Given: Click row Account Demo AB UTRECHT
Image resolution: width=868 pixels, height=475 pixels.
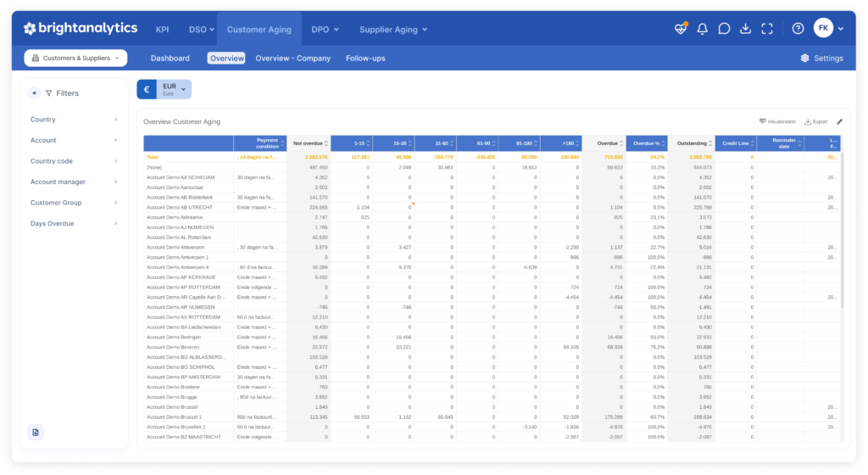Looking at the screenshot, I should click(492, 207).
